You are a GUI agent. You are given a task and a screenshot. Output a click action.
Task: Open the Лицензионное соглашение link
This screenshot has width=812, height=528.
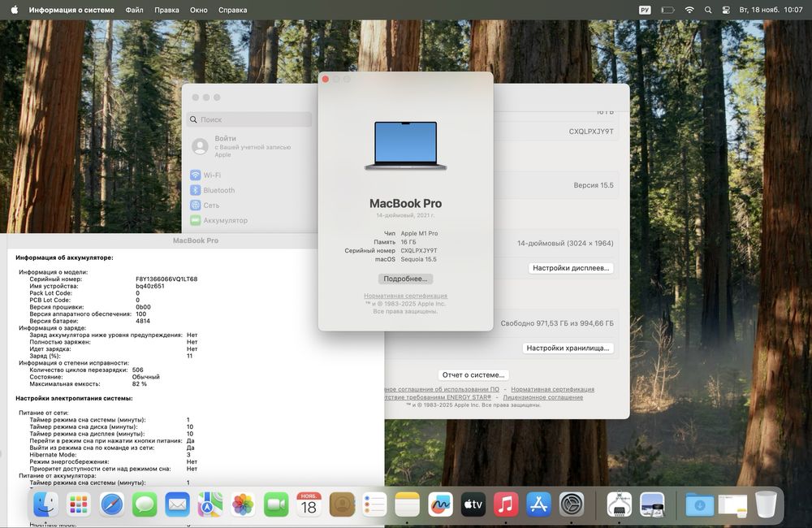(542, 397)
